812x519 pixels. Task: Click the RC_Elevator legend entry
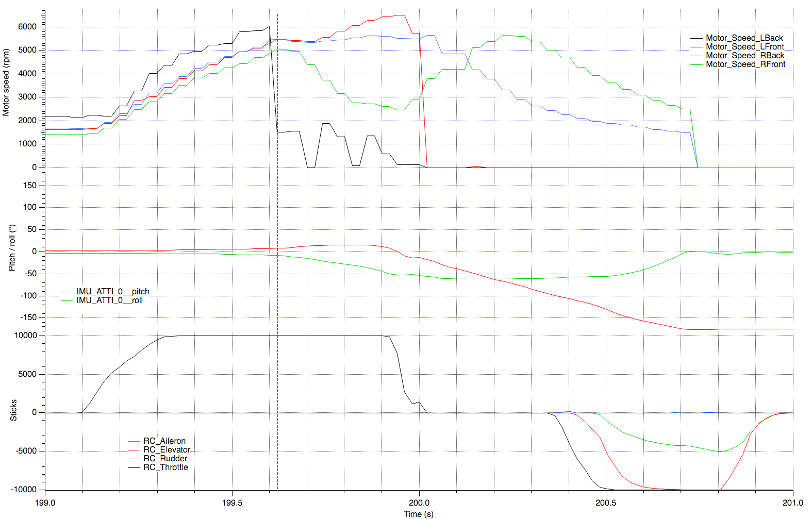coord(159,449)
